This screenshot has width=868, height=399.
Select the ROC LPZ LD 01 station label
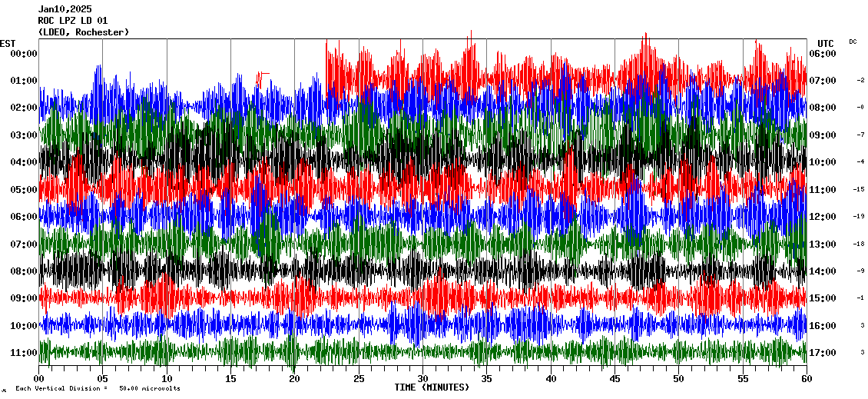click(x=73, y=21)
